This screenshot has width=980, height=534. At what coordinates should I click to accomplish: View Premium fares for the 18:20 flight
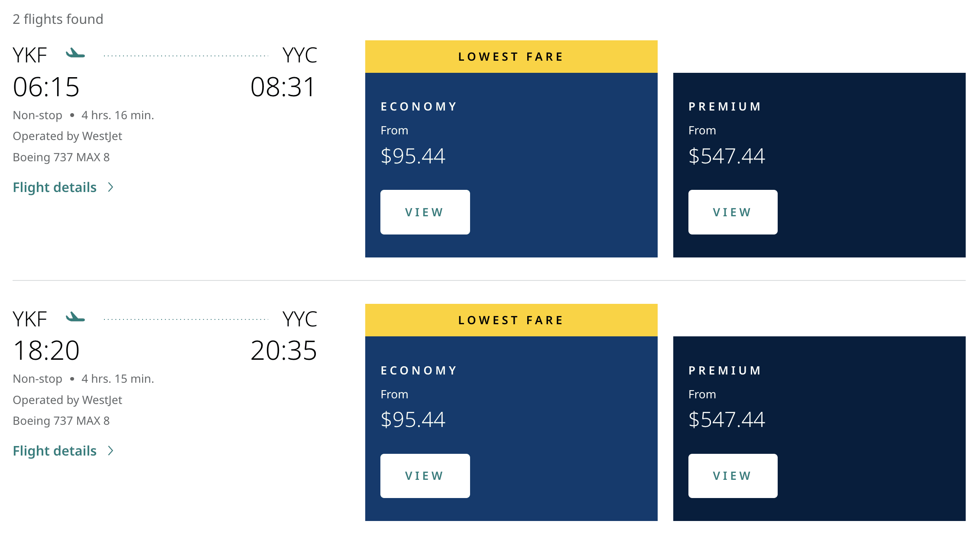733,475
